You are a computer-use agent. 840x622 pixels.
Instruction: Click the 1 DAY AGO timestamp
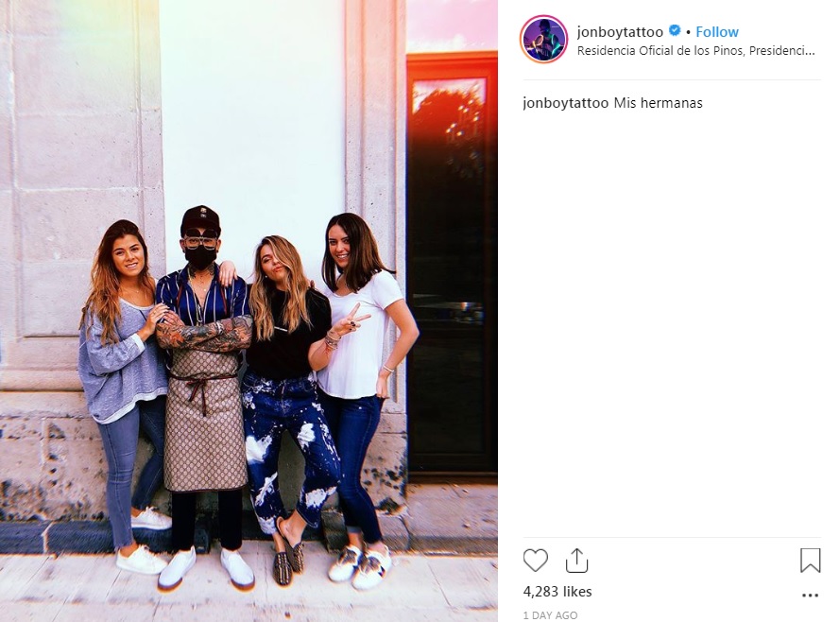tap(550, 615)
